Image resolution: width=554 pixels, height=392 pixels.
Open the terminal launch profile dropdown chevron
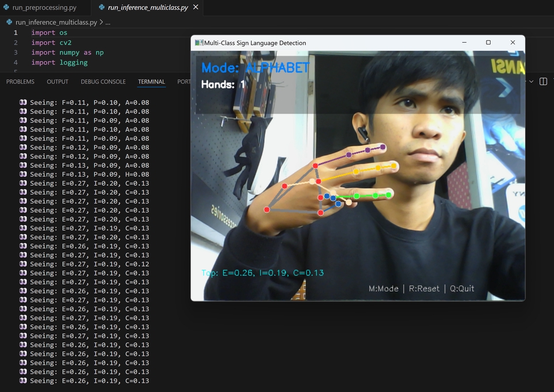click(531, 81)
